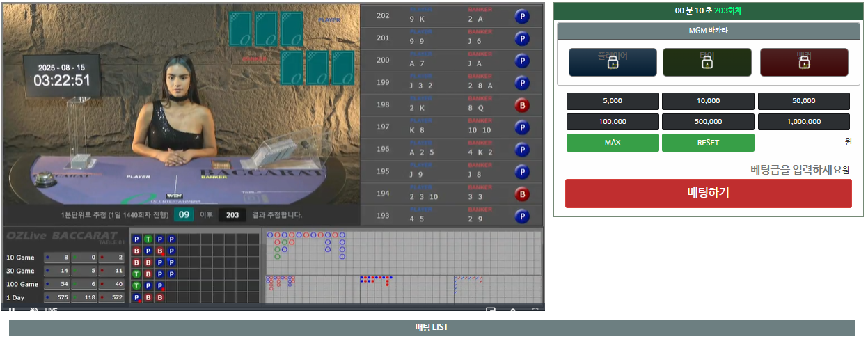Click the locked Tie (타이) bet button
This screenshot has width=868, height=339.
[x=707, y=62]
